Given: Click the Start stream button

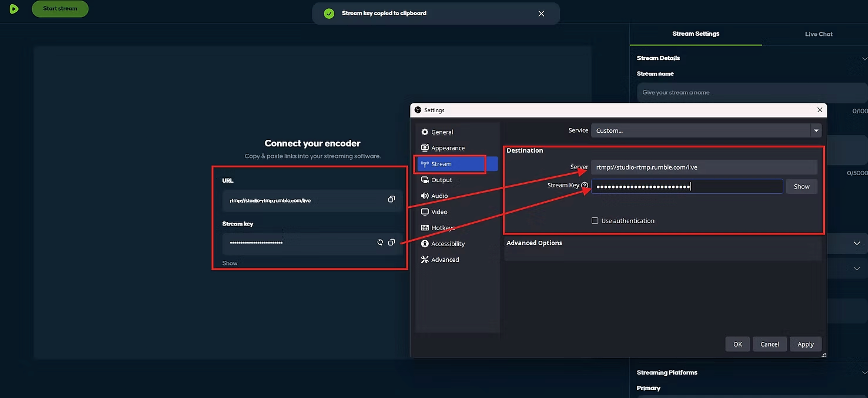Looking at the screenshot, I should 60,8.
